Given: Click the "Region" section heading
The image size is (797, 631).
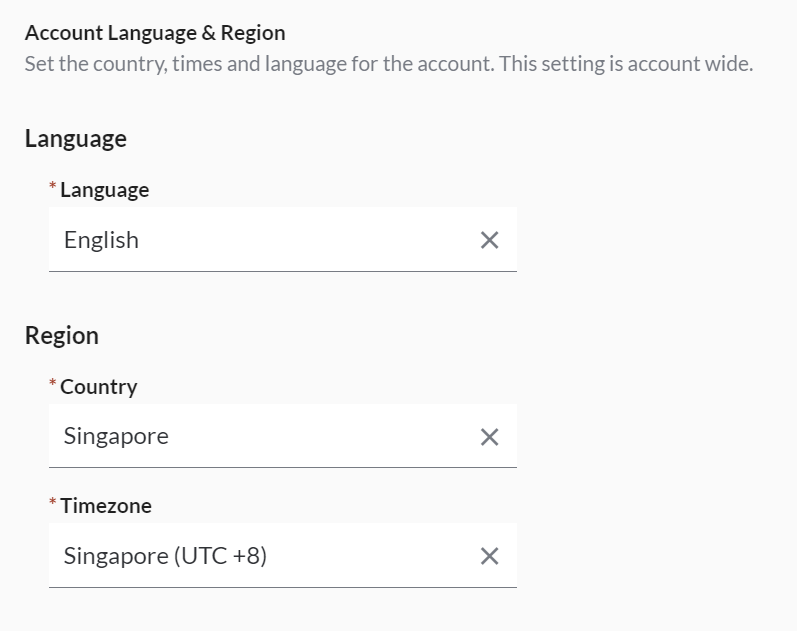Looking at the screenshot, I should pos(62,336).
